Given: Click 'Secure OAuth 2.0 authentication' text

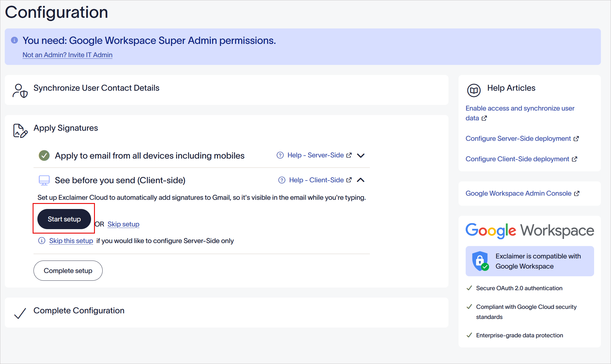Looking at the screenshot, I should (x=519, y=288).
